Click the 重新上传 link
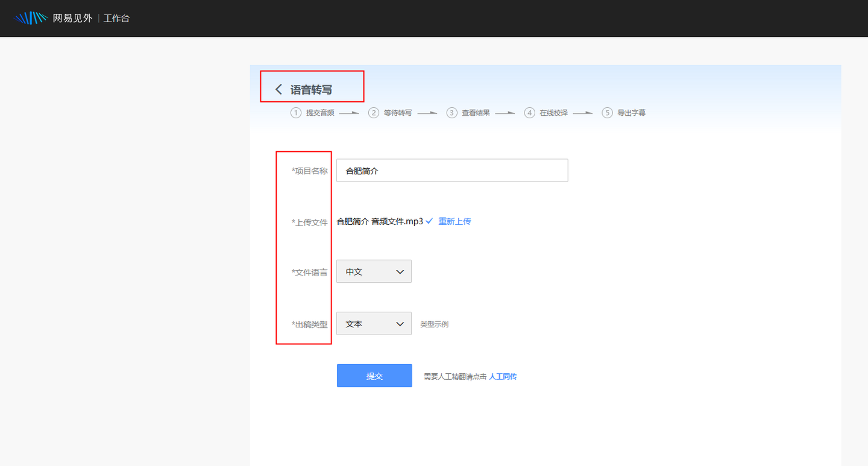 (x=454, y=221)
